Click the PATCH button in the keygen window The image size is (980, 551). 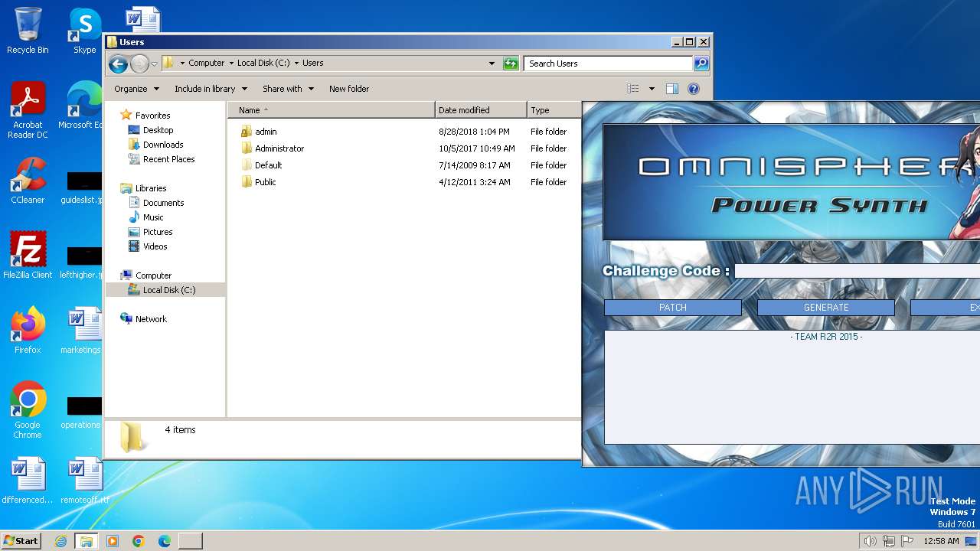pos(673,308)
